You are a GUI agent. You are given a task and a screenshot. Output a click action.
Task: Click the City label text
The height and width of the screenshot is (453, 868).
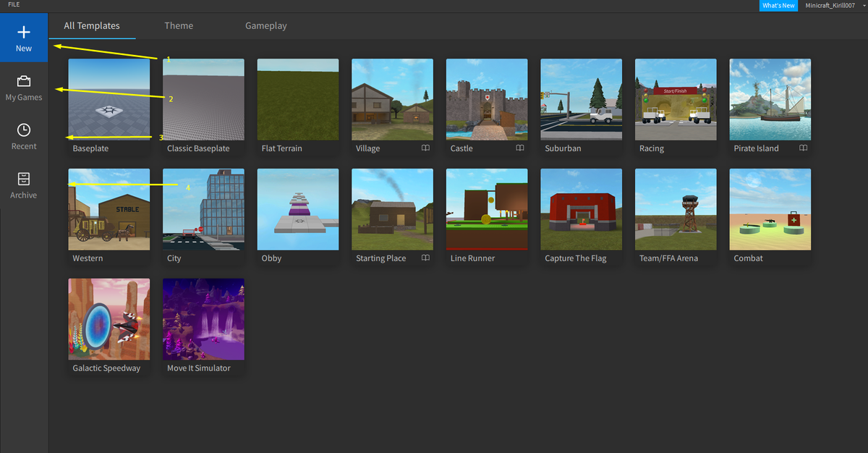click(174, 258)
